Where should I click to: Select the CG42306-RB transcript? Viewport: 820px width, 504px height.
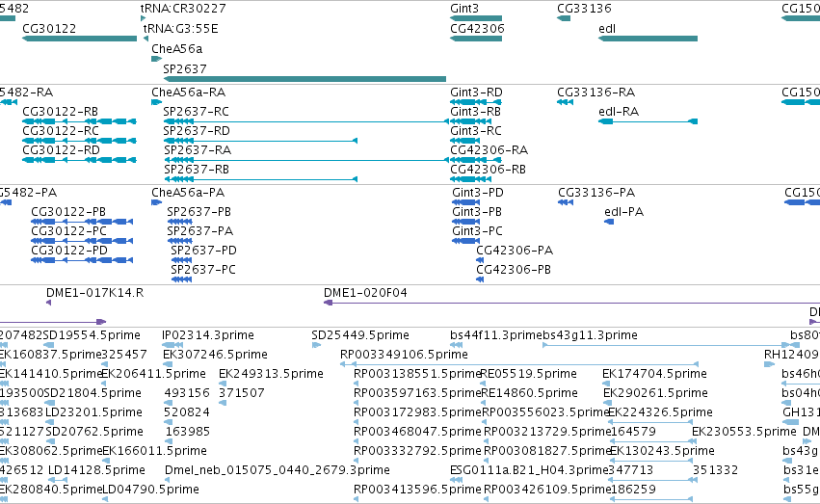[470, 179]
